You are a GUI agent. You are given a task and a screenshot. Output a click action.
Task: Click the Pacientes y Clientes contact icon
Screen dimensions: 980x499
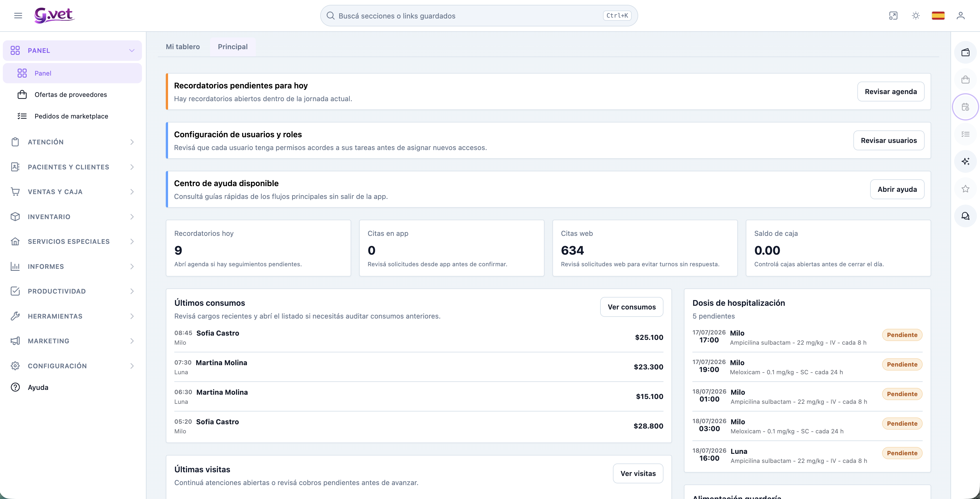click(x=15, y=167)
